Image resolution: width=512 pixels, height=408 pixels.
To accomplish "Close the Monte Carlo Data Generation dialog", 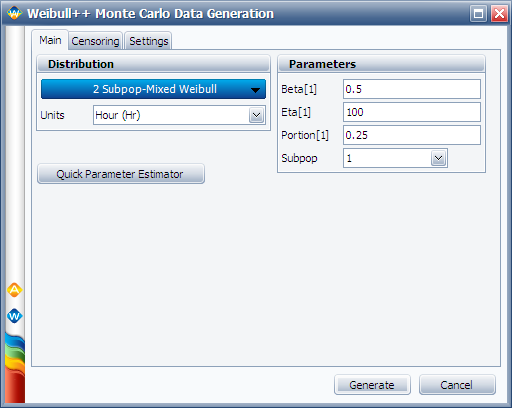I will point(499,14).
